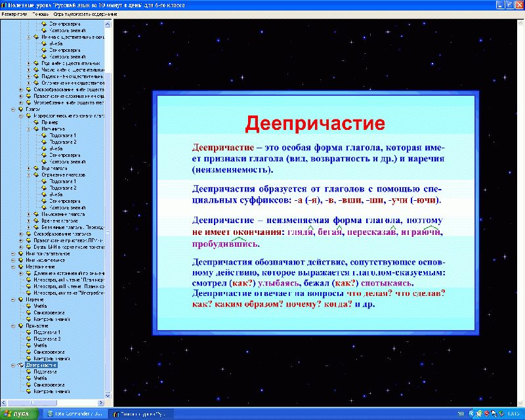Select Самопроверка under Инфинитив
The image size is (525, 420).
(x=65, y=155)
